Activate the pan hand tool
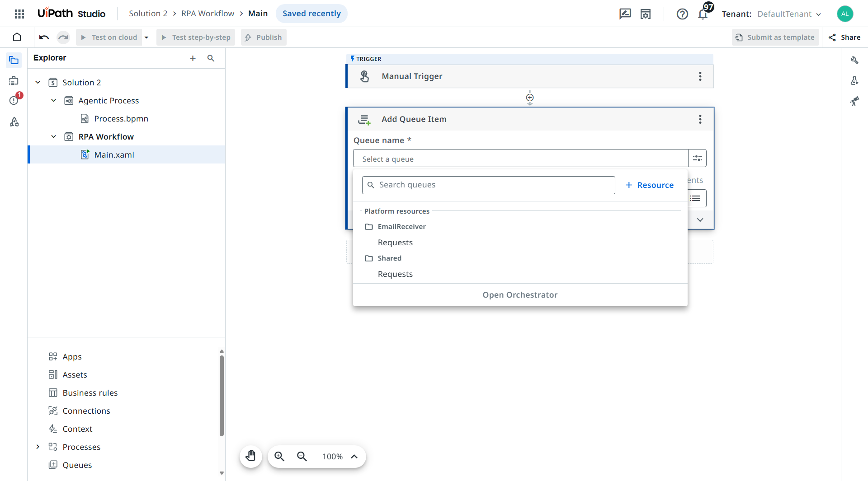The height and width of the screenshot is (481, 868). (251, 456)
